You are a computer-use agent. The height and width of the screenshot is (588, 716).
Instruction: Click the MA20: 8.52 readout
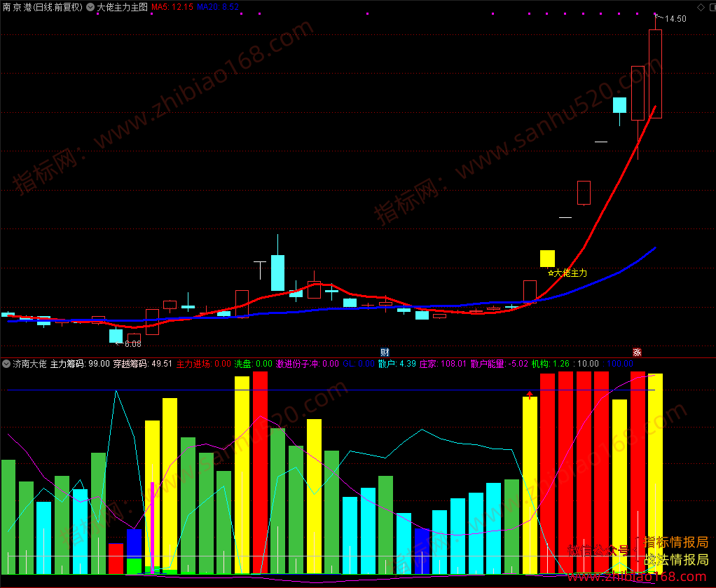[x=218, y=7]
